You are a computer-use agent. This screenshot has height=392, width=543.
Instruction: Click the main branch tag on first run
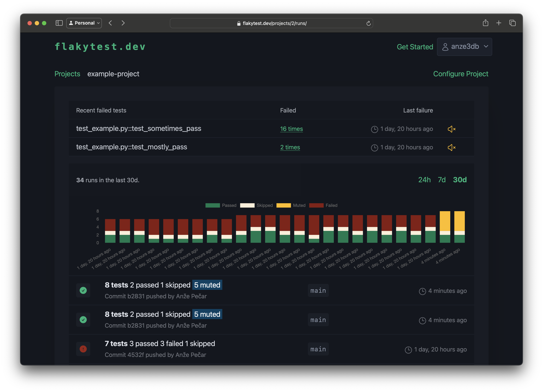tap(318, 290)
